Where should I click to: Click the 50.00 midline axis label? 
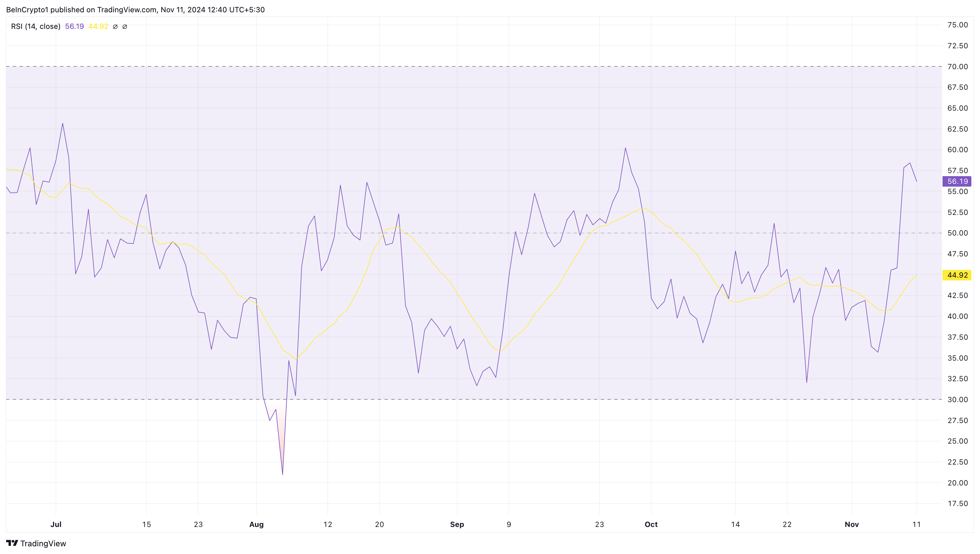pos(957,233)
